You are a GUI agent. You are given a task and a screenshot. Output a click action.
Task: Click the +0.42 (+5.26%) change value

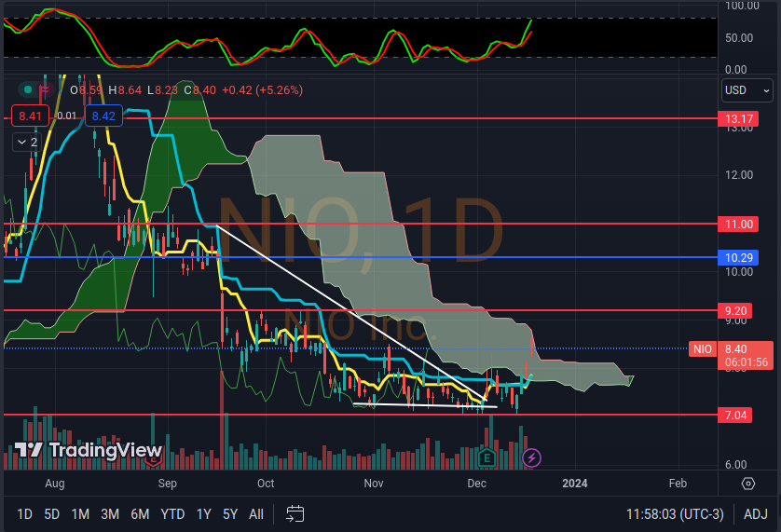coord(262,90)
